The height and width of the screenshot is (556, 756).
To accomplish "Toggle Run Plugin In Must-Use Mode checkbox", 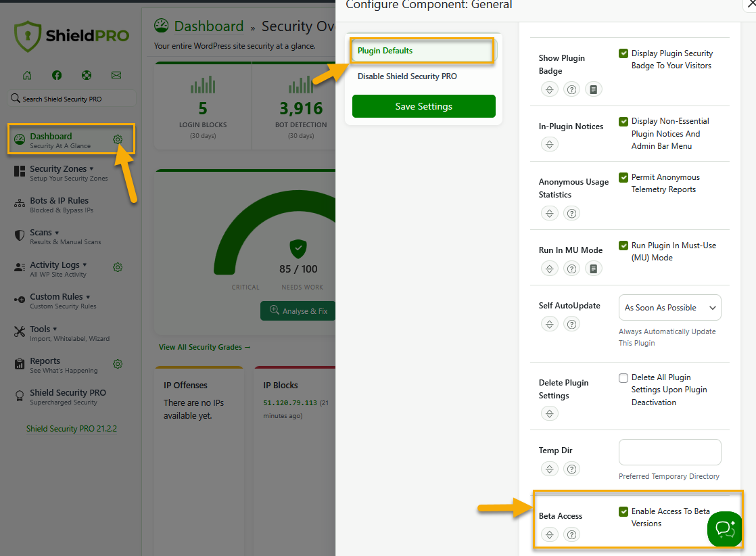I will (623, 246).
